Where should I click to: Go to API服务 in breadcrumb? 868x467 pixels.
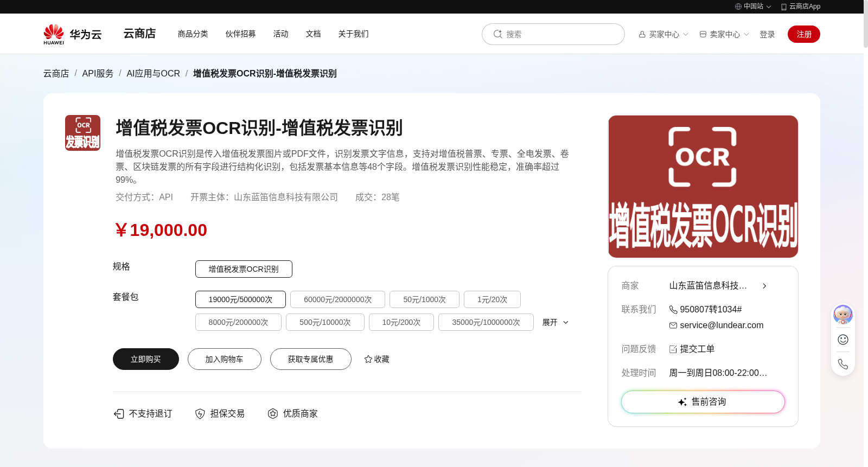coord(98,73)
